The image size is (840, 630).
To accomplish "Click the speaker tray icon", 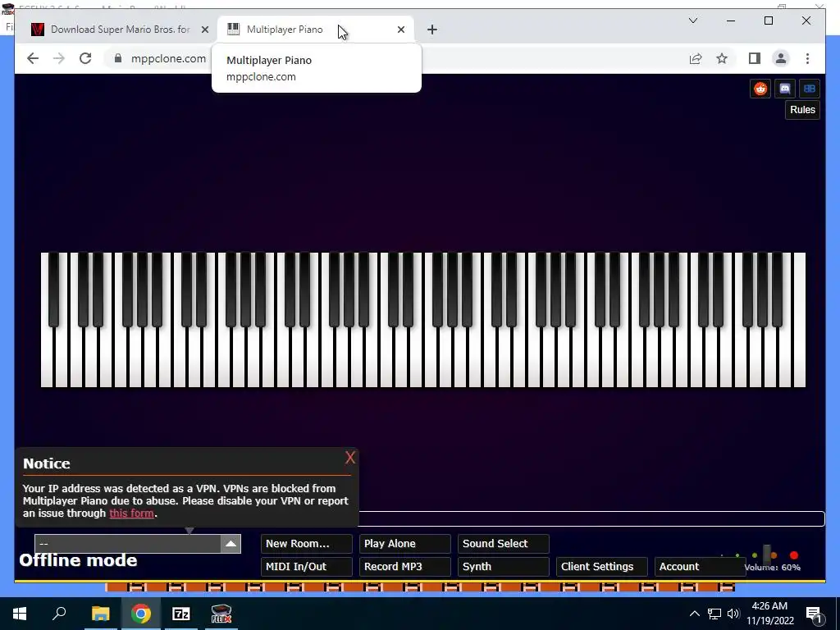I will (733, 614).
